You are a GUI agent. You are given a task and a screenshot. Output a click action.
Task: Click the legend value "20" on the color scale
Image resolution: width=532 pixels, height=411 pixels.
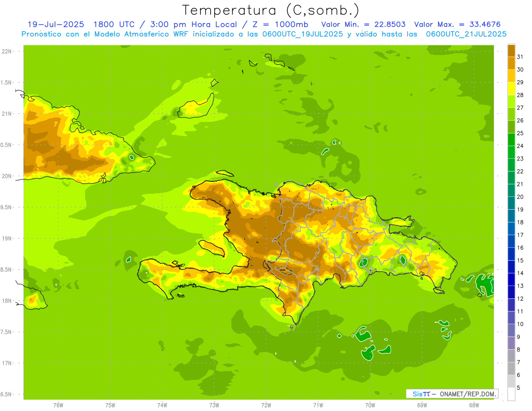tap(520, 196)
